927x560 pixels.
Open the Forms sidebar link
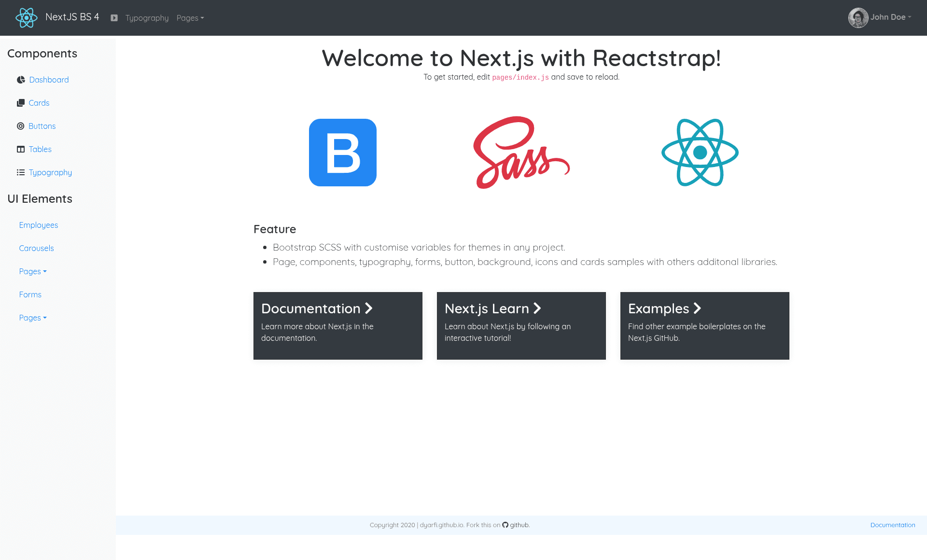click(x=30, y=294)
